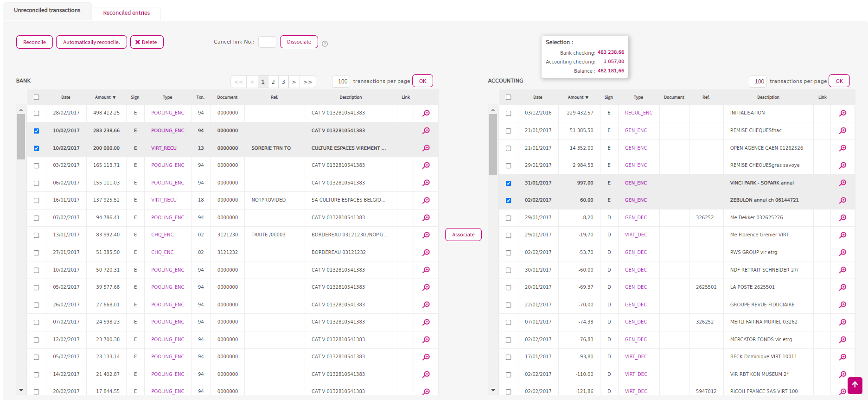The width and height of the screenshot is (868, 400).
Task: Click BANK list vertical scrollbar thumb
Action: (21, 137)
